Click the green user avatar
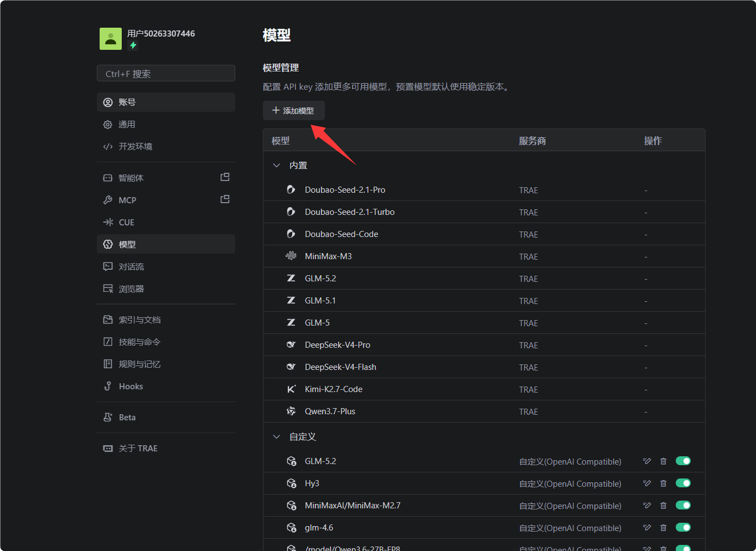The width and height of the screenshot is (756, 551). click(x=111, y=39)
